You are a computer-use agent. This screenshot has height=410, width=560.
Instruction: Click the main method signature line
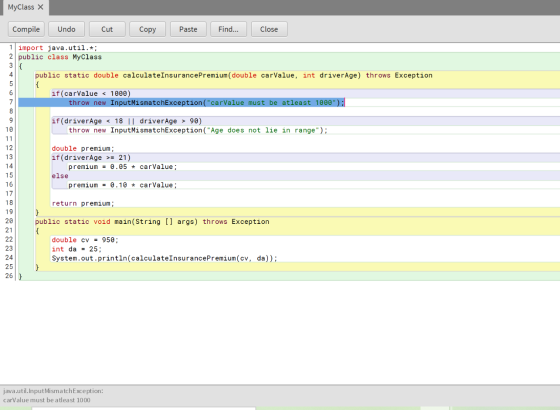(152, 222)
